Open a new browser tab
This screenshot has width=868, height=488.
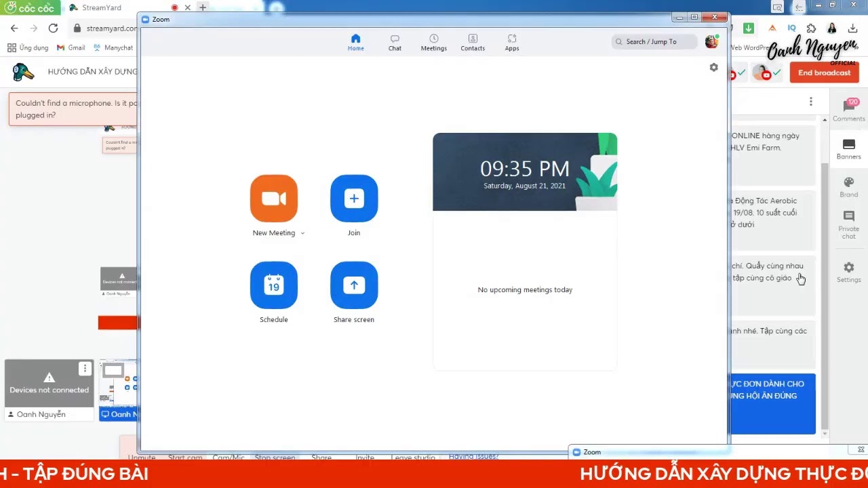click(202, 7)
